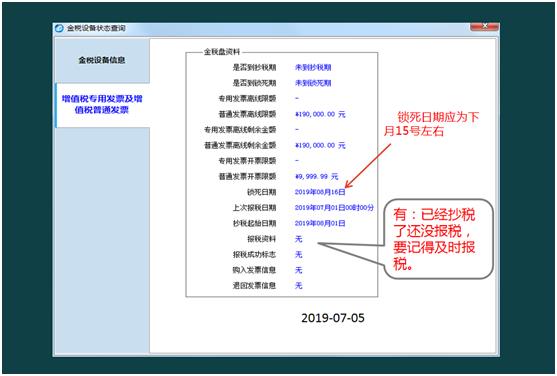Click the 未到抄税期 status value
The height and width of the screenshot is (376, 557).
point(313,68)
